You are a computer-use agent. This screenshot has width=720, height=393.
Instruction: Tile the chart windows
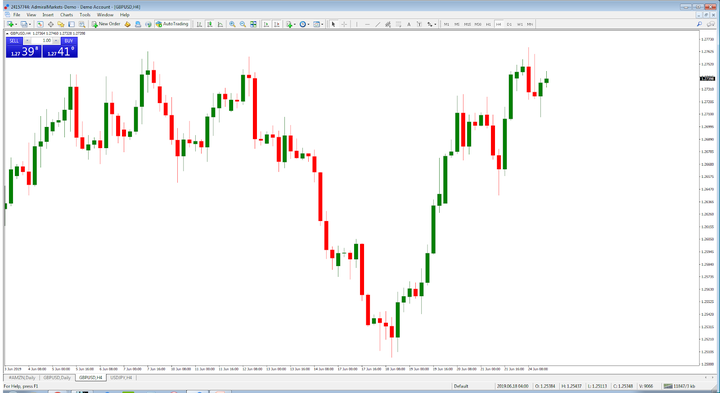[253, 24]
